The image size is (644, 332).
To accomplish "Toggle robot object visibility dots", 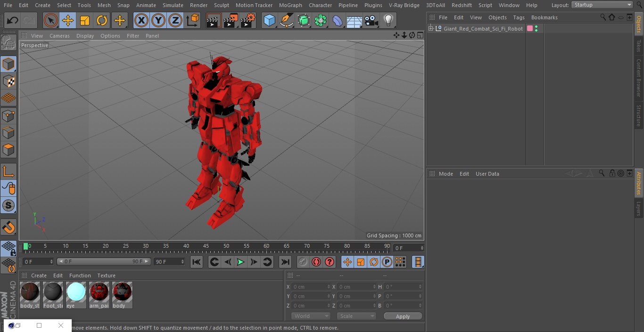I will coord(536,29).
